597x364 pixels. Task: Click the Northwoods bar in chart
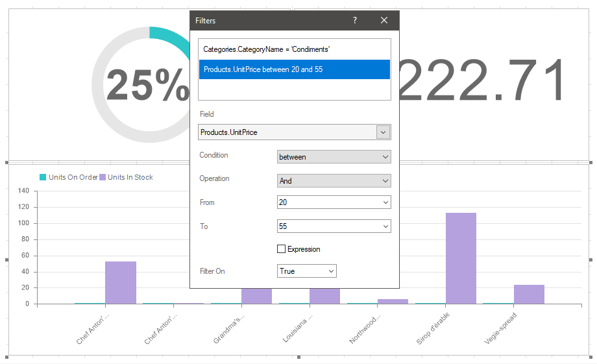click(393, 301)
